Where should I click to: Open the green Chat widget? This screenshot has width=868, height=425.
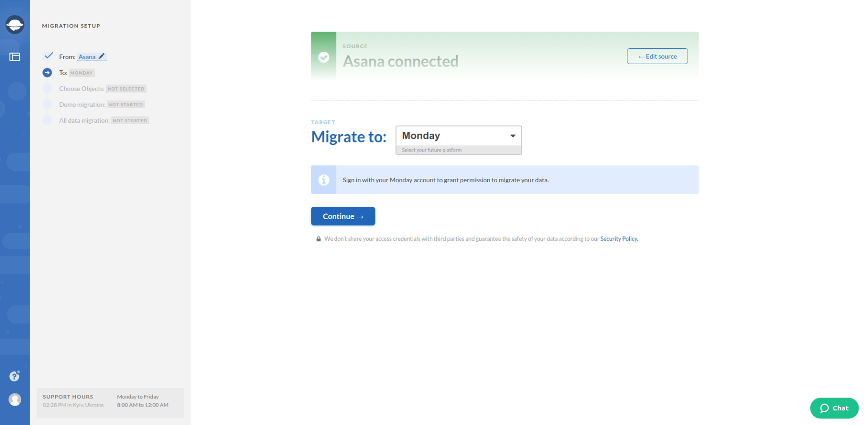tap(834, 408)
